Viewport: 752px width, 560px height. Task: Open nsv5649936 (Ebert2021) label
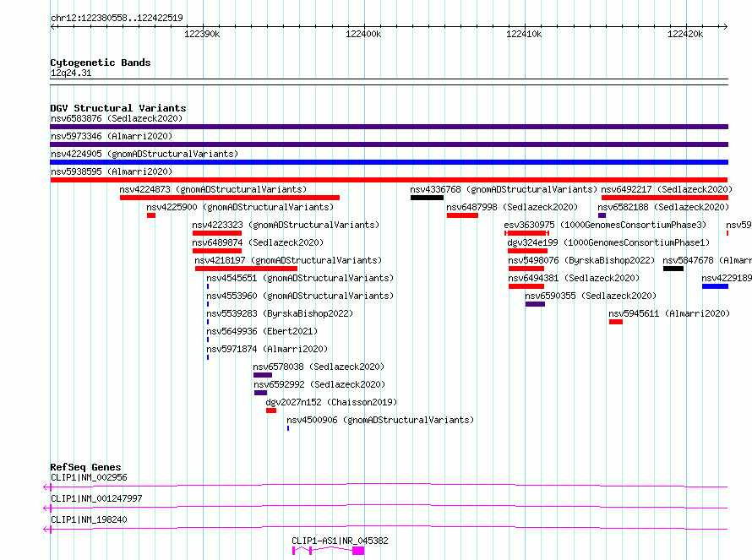click(x=262, y=331)
